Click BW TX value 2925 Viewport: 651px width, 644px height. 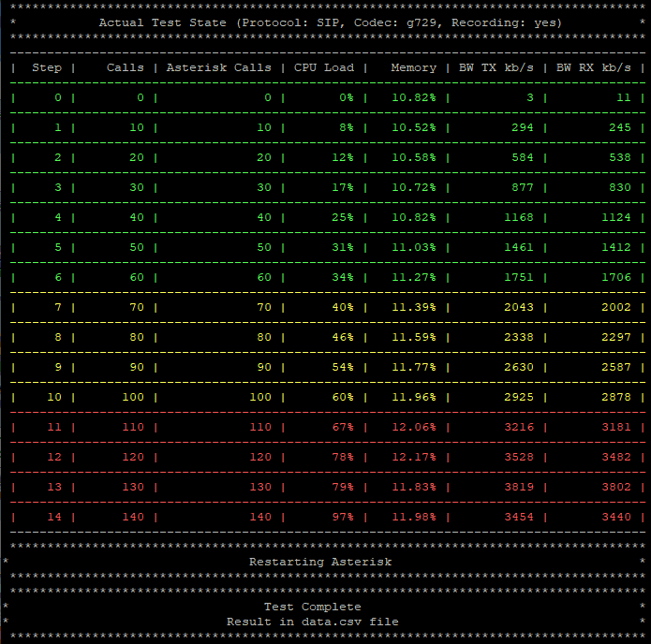point(519,397)
